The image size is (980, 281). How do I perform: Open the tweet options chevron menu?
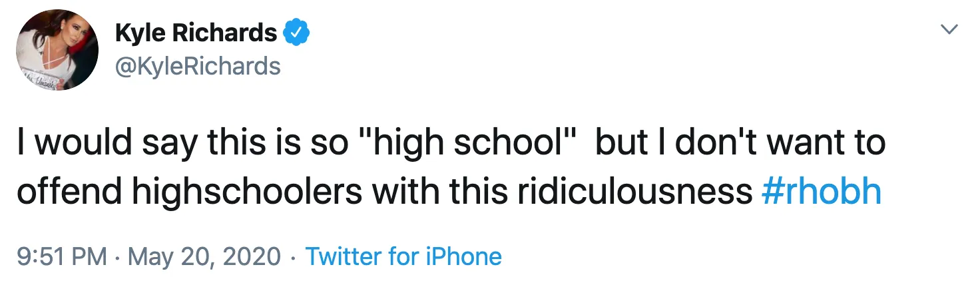(x=949, y=29)
